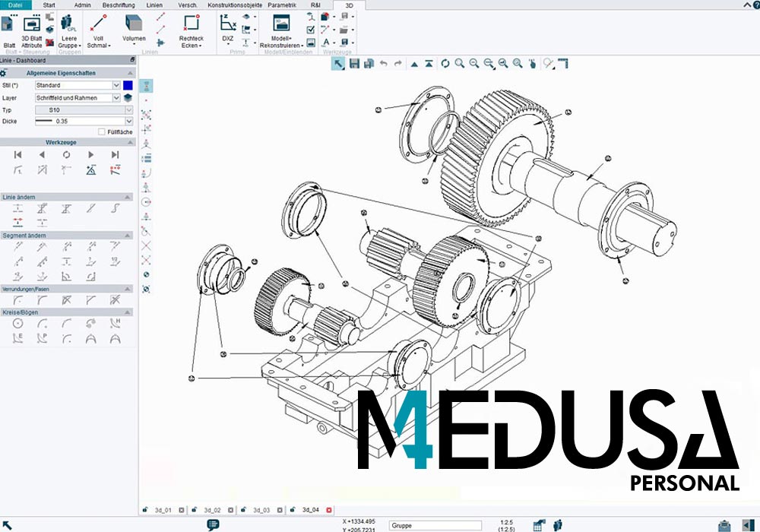Screen dimensions: 760x532
Task: Switch to the Linien ribbon tab
Action: [154, 5]
